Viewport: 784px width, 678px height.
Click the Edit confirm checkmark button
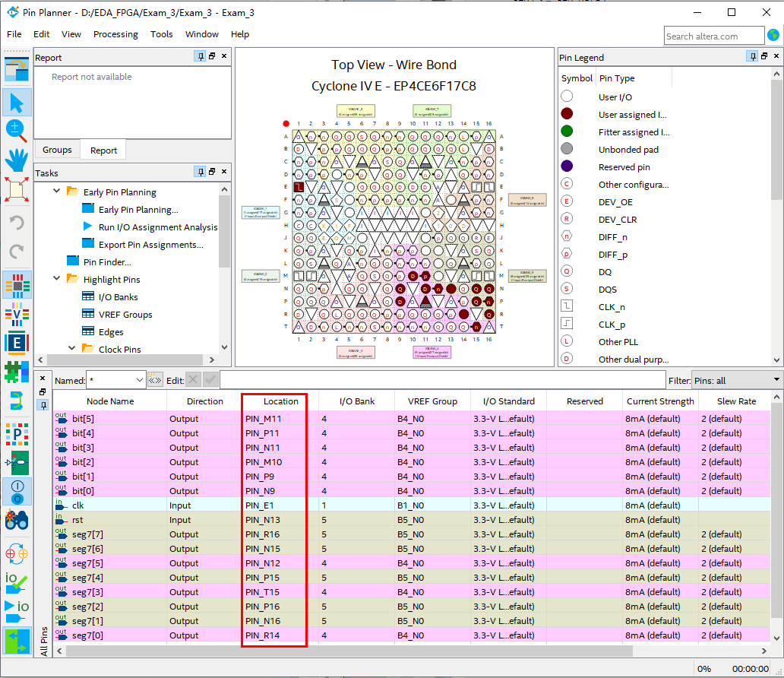pyautogui.click(x=210, y=380)
